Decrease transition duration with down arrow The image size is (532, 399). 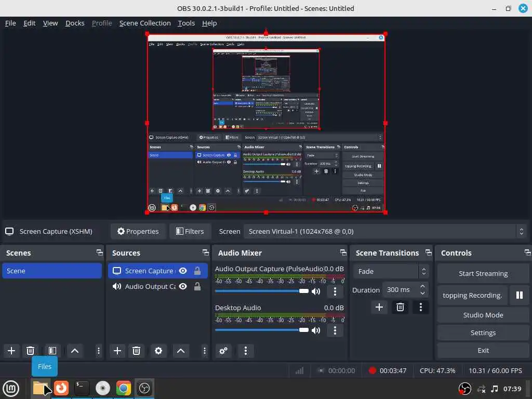(422, 293)
